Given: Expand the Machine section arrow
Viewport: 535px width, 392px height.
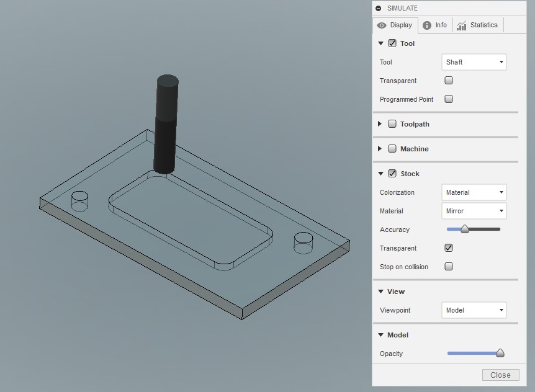Looking at the screenshot, I should coord(380,149).
